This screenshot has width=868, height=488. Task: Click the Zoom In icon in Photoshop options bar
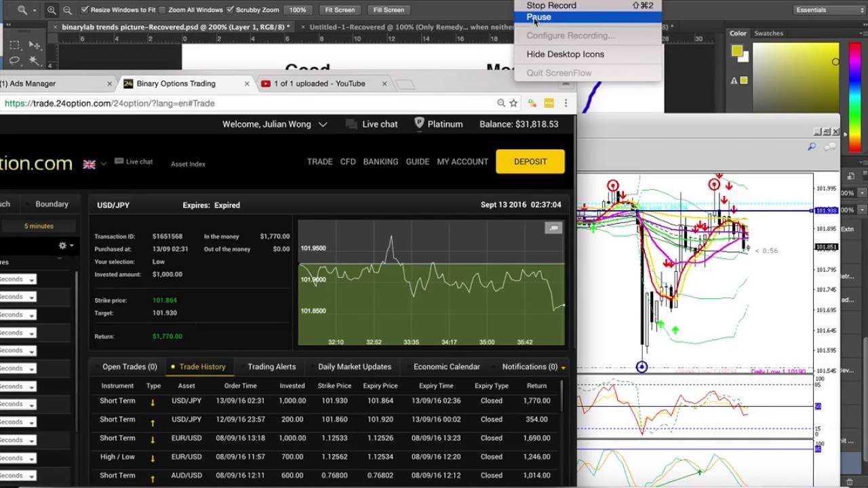click(52, 10)
